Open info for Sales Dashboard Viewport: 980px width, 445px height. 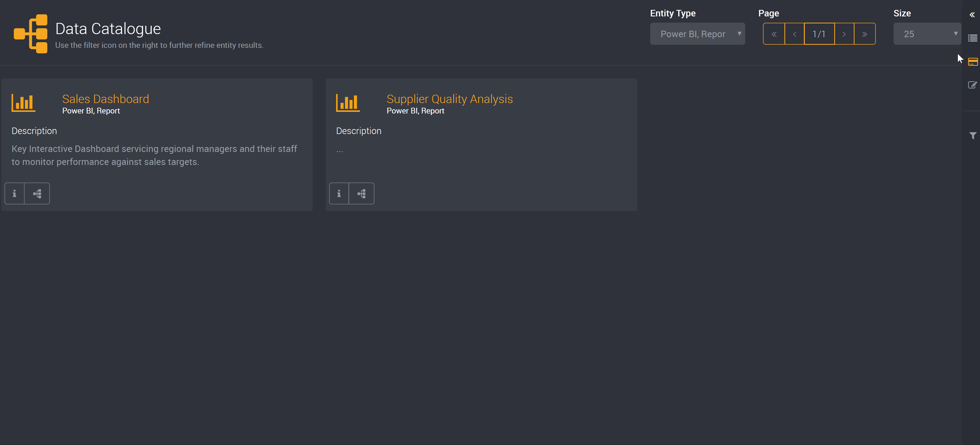tap(15, 194)
